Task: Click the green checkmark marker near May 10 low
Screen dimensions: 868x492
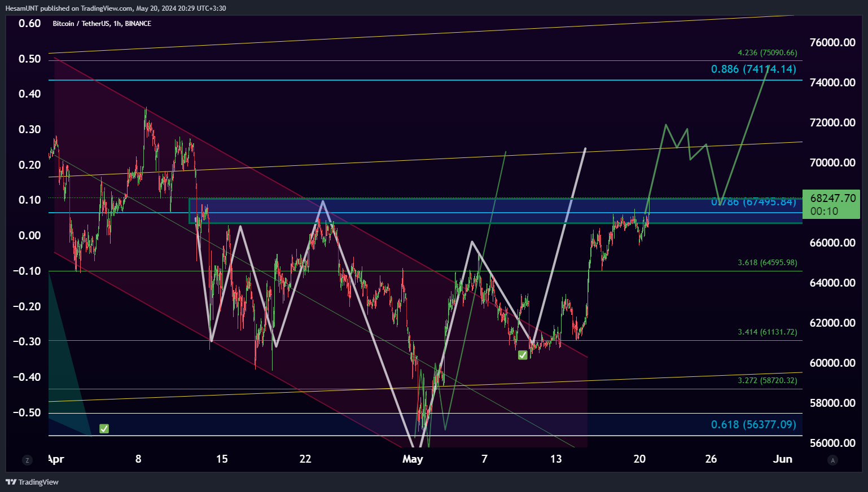Action: (523, 355)
